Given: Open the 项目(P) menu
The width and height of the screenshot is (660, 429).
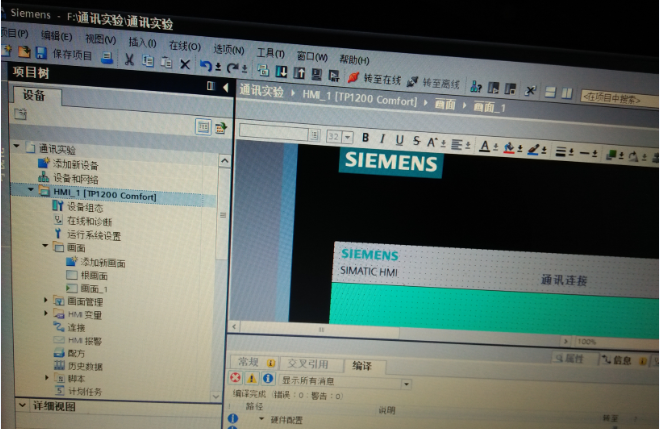Looking at the screenshot, I should pos(15,33).
